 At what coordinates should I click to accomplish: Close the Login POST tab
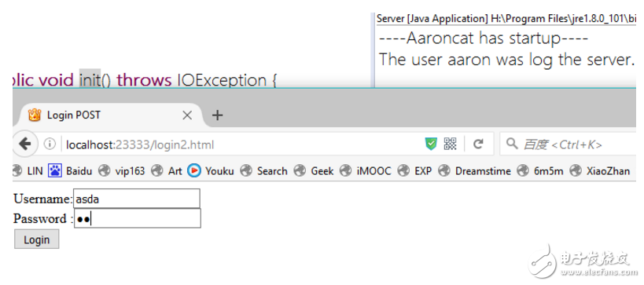(x=187, y=115)
